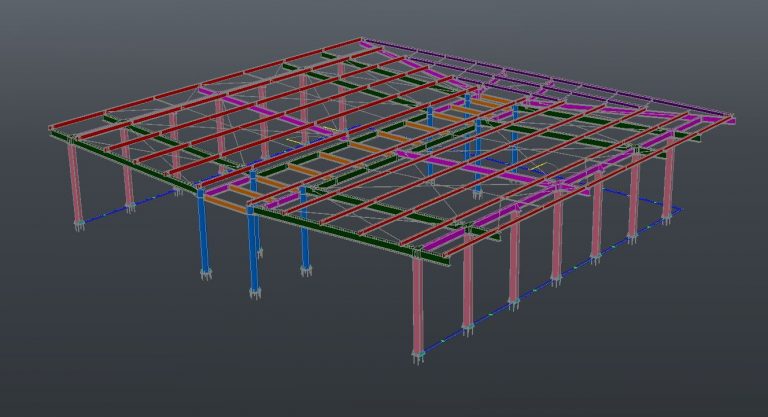The height and width of the screenshot is (417, 768).
Task: Pick the blue column with the lowest base
Action: click(253, 251)
